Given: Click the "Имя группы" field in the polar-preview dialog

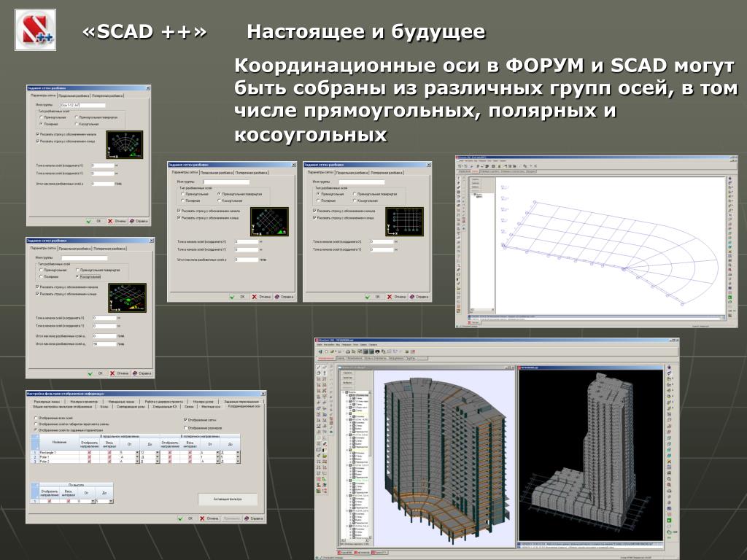Looking at the screenshot, I should click(82, 105).
